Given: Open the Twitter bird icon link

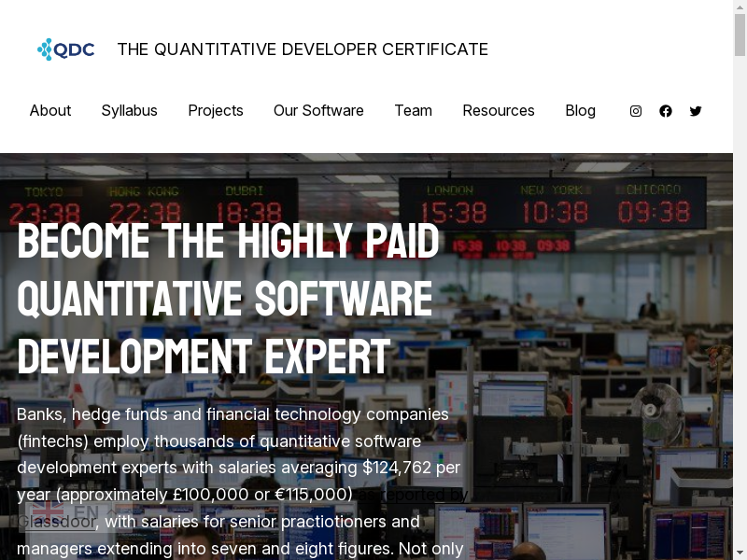Looking at the screenshot, I should pyautogui.click(x=696, y=111).
